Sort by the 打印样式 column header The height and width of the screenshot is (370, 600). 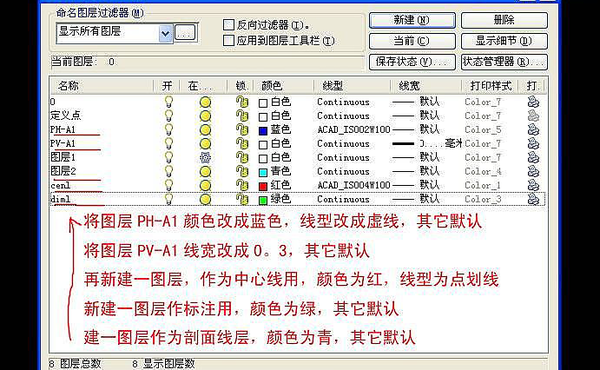click(490, 86)
